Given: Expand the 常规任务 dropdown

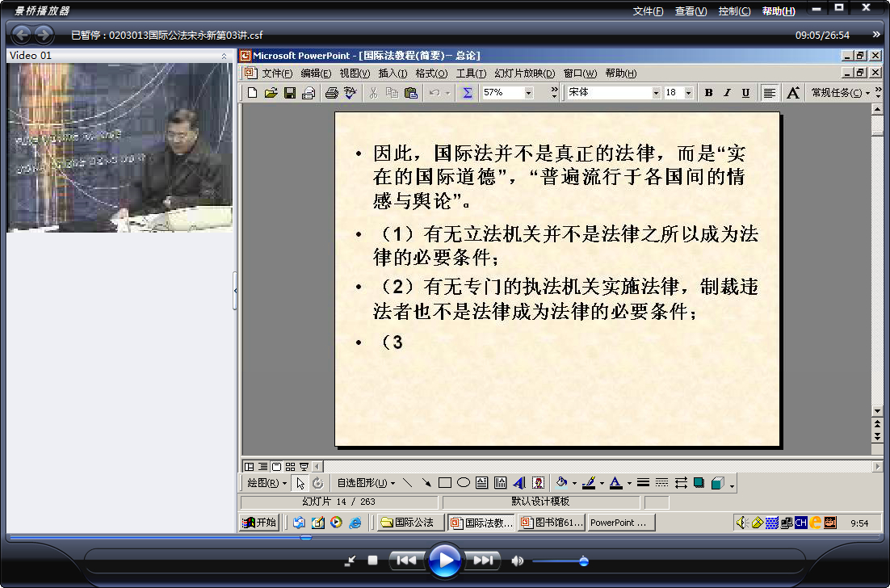Looking at the screenshot, I should (841, 93).
